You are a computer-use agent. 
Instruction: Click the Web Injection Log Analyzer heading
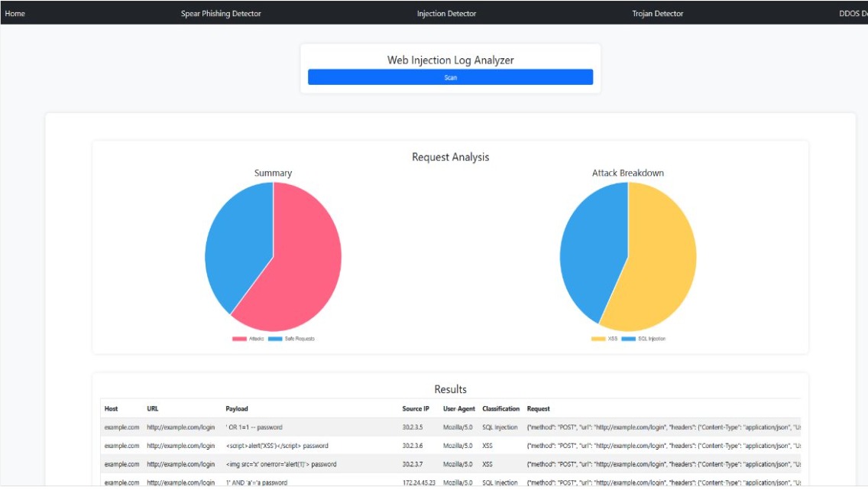click(x=450, y=60)
